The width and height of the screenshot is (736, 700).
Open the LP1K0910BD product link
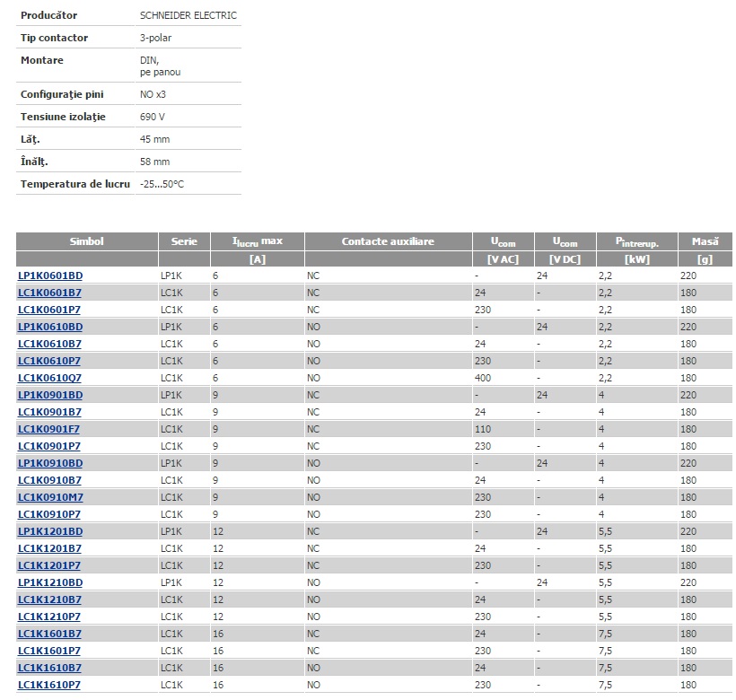pos(50,463)
